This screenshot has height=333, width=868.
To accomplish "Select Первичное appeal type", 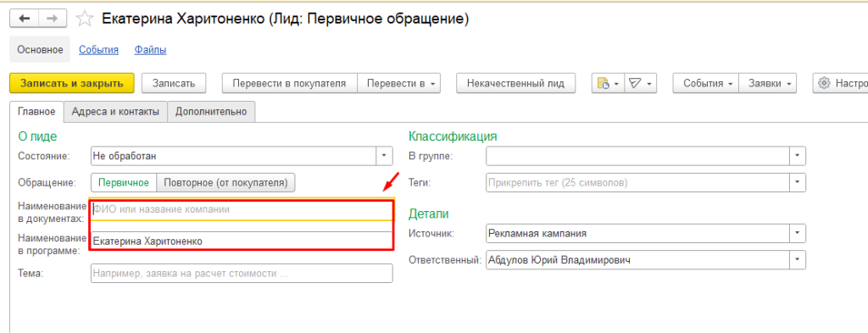I will pyautogui.click(x=124, y=182).
